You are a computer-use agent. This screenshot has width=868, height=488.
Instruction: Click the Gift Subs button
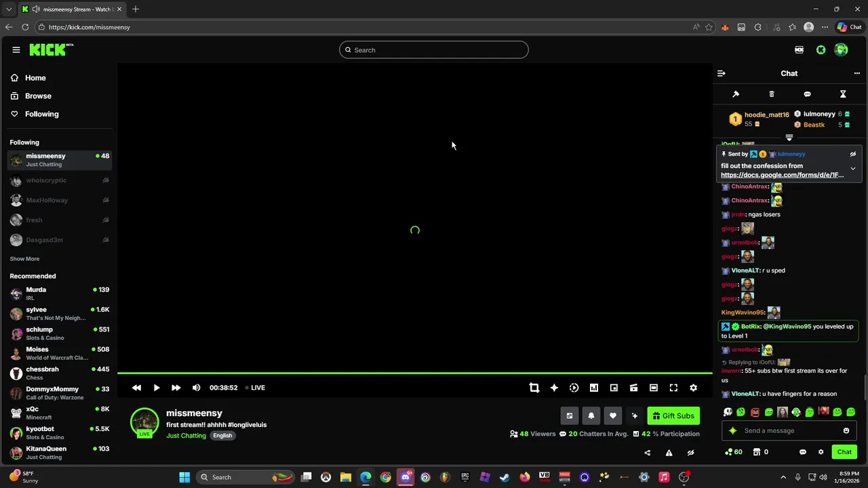tap(673, 416)
